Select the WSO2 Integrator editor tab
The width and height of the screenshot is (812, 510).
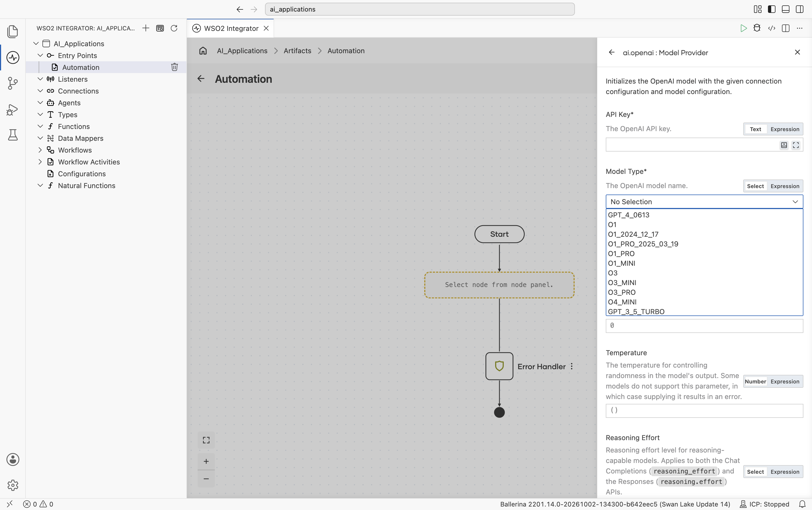tap(231, 28)
